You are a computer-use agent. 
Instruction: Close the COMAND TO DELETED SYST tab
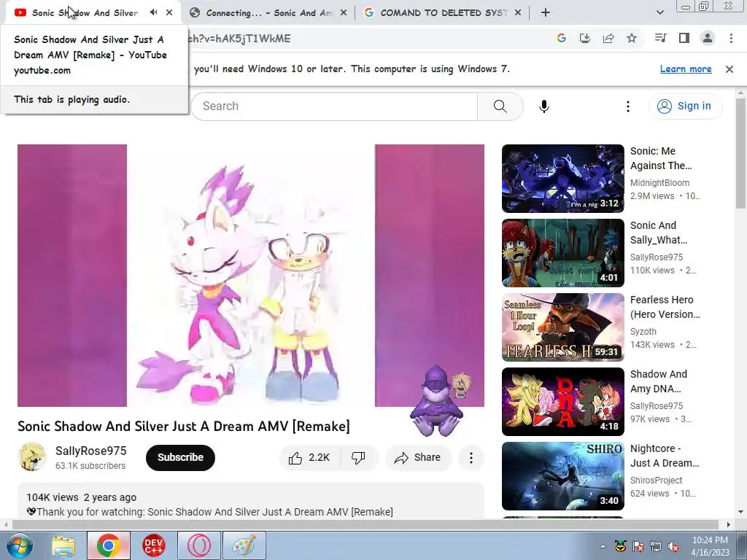point(518,13)
